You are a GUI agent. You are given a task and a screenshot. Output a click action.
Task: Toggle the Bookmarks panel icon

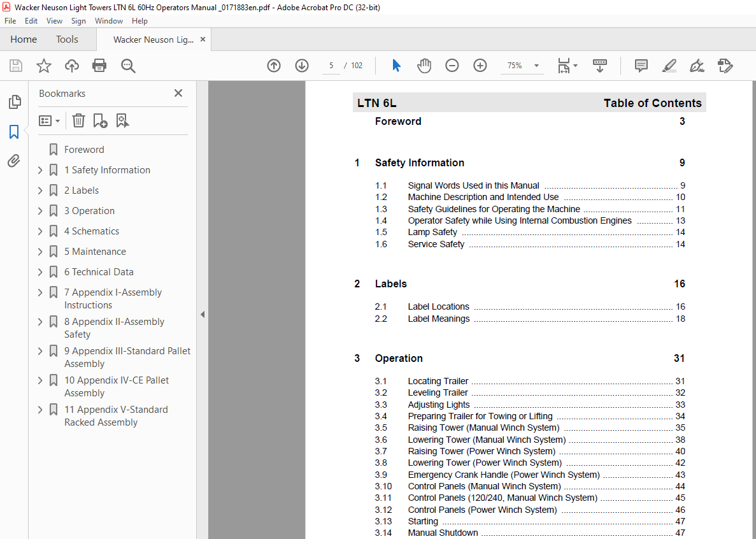[14, 132]
